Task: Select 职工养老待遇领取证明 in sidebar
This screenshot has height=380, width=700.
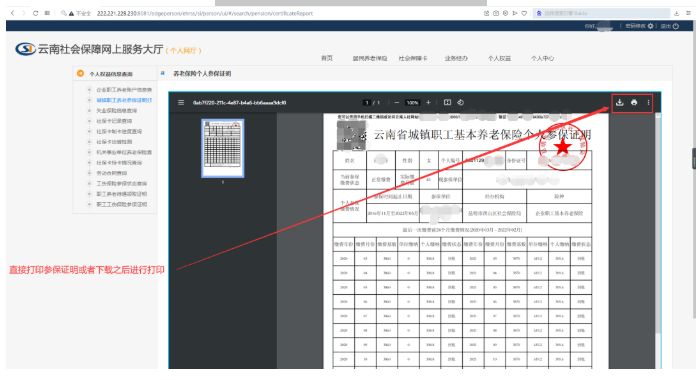Action: (x=121, y=194)
